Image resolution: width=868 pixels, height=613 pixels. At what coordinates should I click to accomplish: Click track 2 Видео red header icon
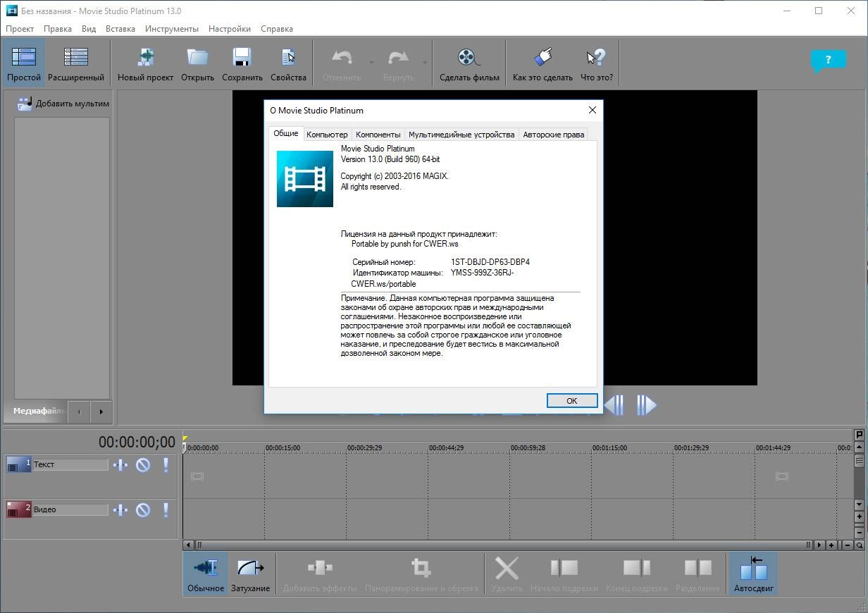(x=18, y=509)
